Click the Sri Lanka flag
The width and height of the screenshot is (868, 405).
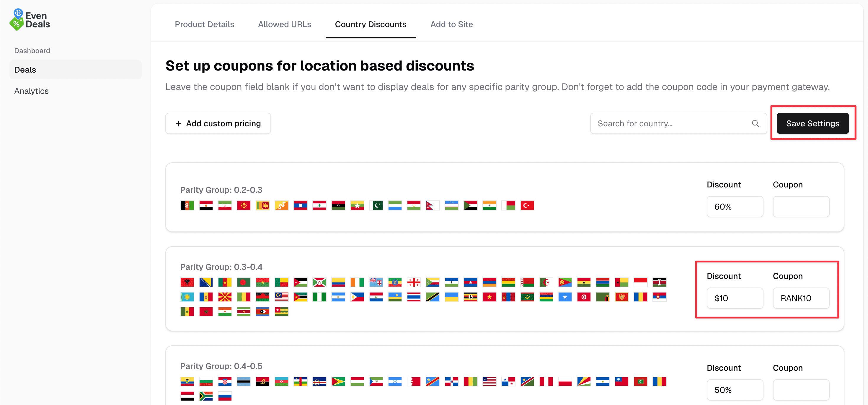pyautogui.click(x=262, y=205)
